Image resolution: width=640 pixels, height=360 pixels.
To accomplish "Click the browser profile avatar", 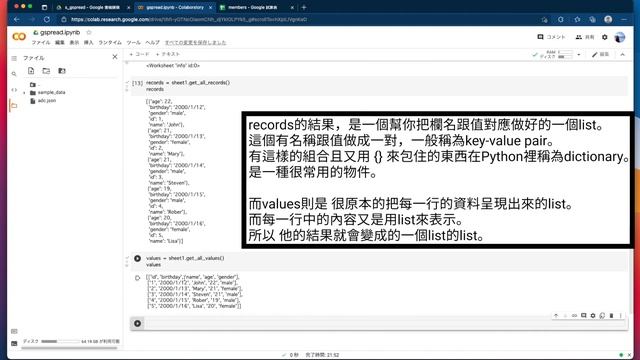I will click(608, 19).
